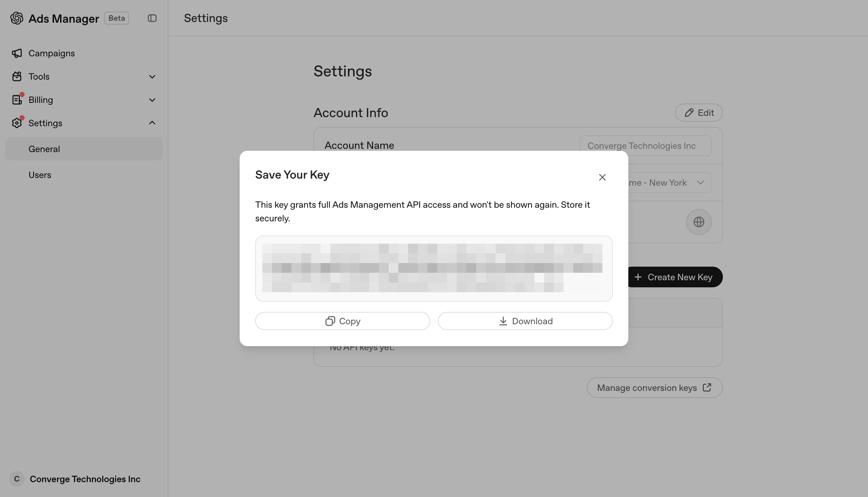Image resolution: width=868 pixels, height=497 pixels.
Task: Click the pencil icon in Edit button
Action: [689, 113]
